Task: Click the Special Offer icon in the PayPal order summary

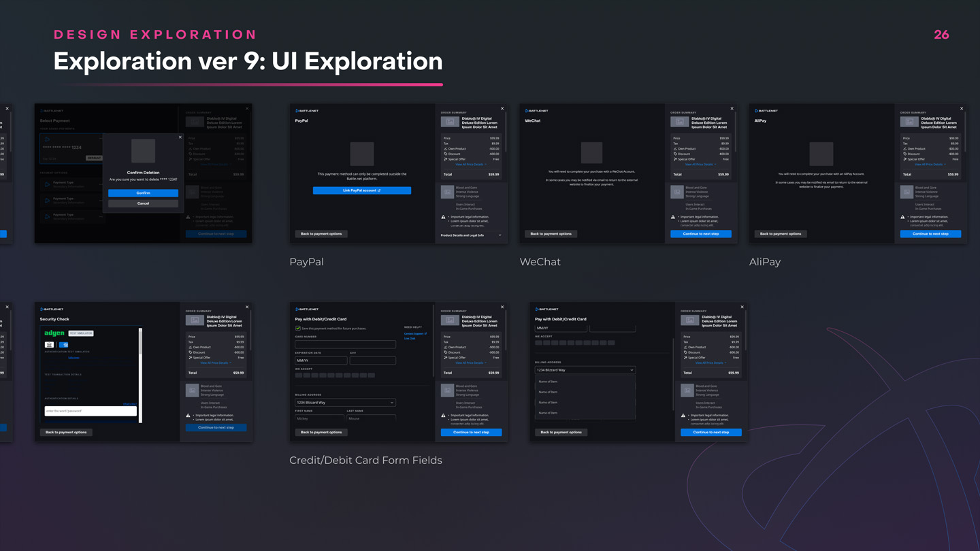Action: [x=445, y=159]
